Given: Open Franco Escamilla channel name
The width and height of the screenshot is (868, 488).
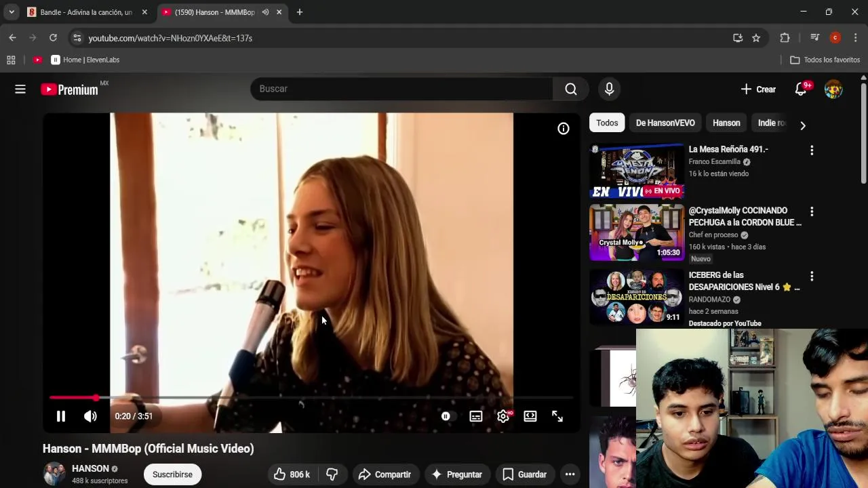Looking at the screenshot, I should tap(714, 162).
